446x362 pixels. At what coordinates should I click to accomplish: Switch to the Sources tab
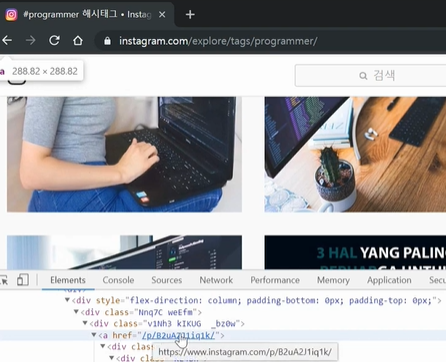pyautogui.click(x=167, y=280)
